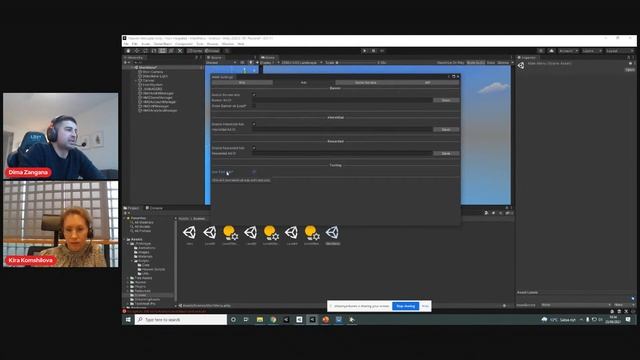The image size is (640, 360).
Task: Toggle the Enable Banner Ads checkbox
Action: click(254, 95)
